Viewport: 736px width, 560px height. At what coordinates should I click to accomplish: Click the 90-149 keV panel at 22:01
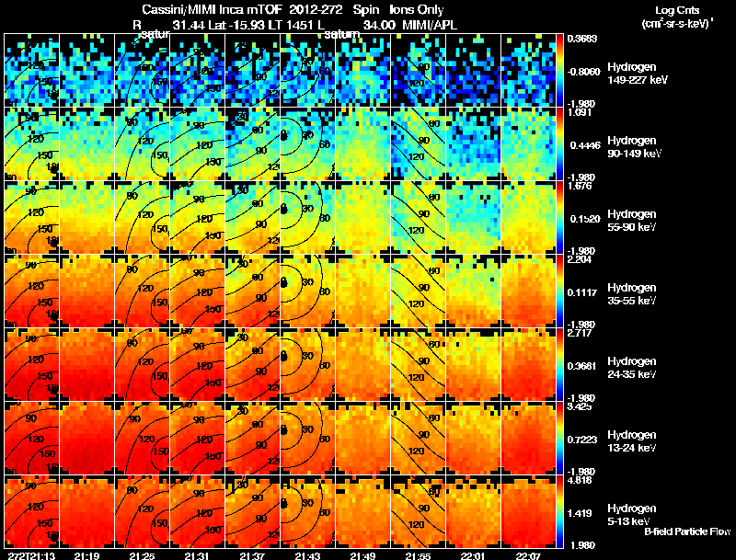pos(474,144)
